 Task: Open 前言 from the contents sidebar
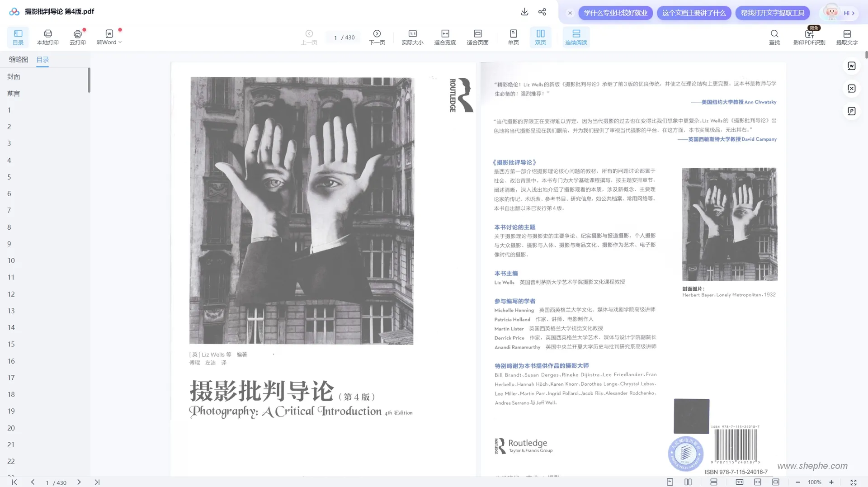pyautogui.click(x=14, y=93)
